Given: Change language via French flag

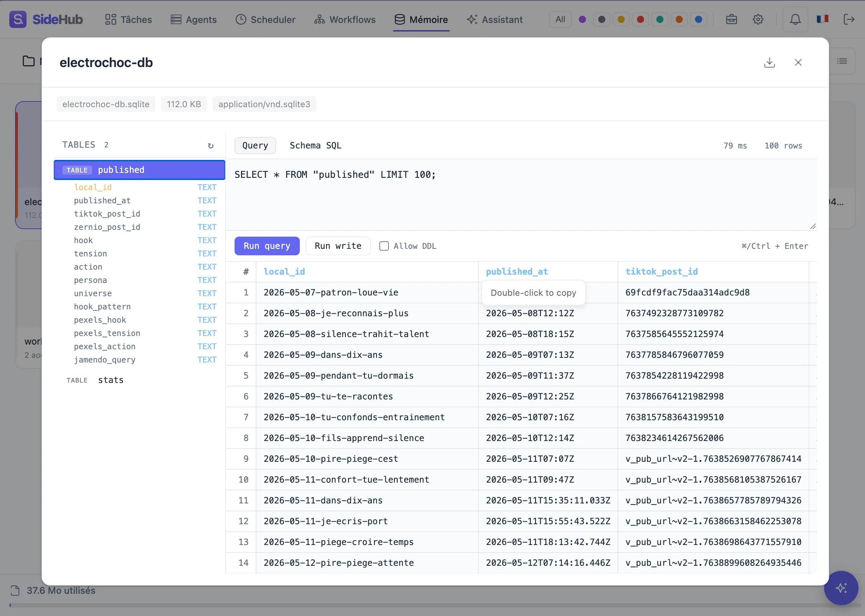Looking at the screenshot, I should click(x=822, y=19).
